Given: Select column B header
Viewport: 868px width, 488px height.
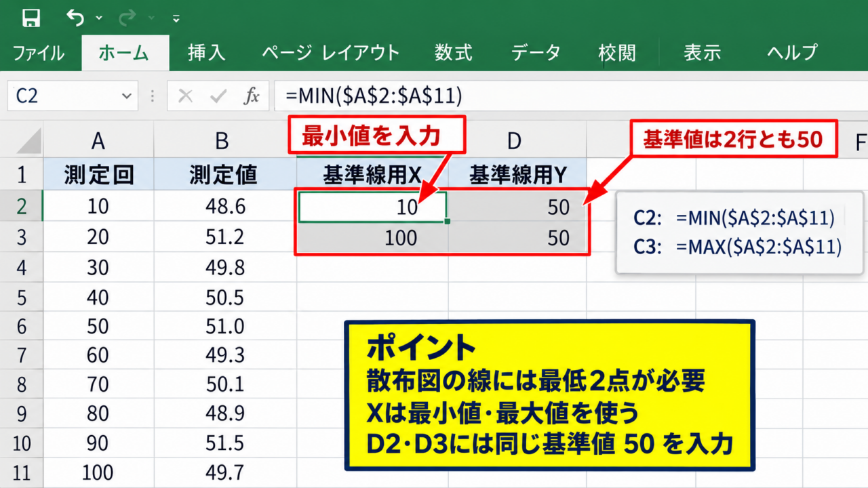Looking at the screenshot, I should [226, 141].
